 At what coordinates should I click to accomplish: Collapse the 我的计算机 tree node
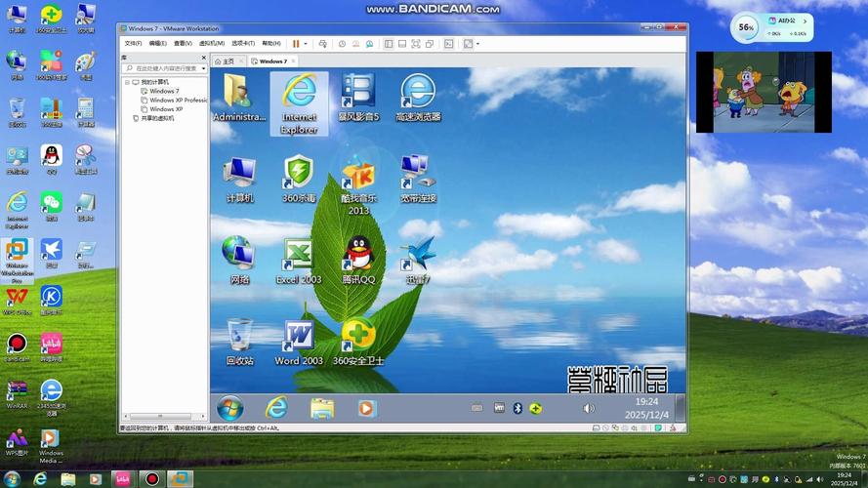coord(127,82)
